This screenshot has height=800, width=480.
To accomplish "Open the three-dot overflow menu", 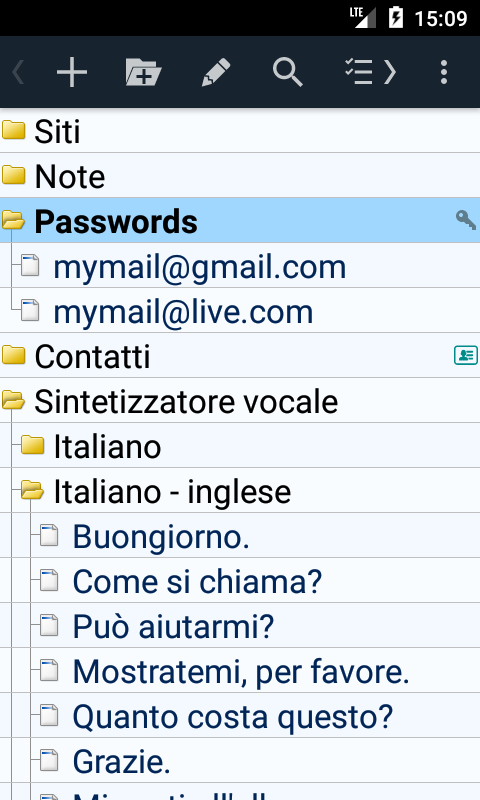I will [x=444, y=72].
